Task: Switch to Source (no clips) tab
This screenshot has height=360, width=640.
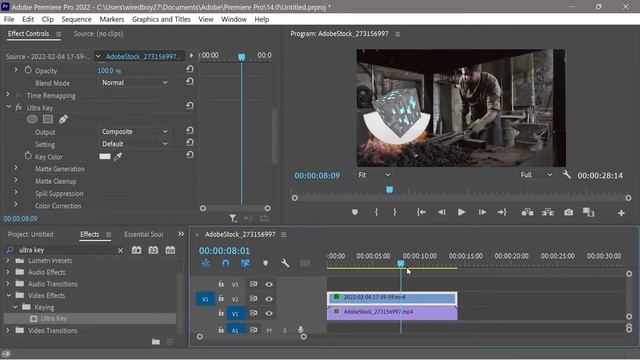Action: pyautogui.click(x=98, y=34)
